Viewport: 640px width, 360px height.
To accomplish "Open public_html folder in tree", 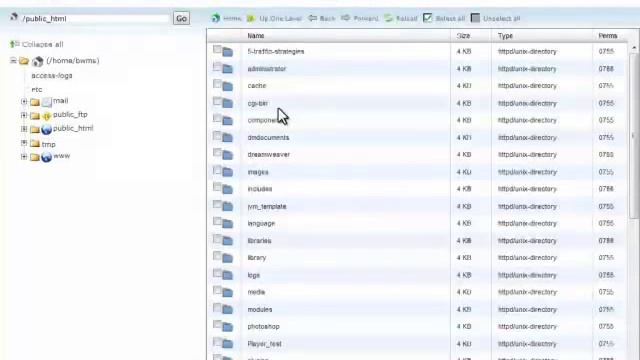I will 73,128.
